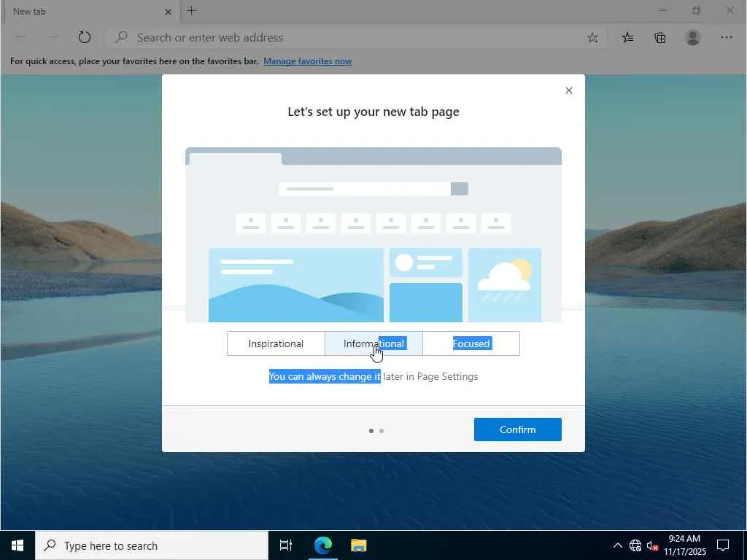
Task: Open the Collections panel
Action: click(x=659, y=38)
